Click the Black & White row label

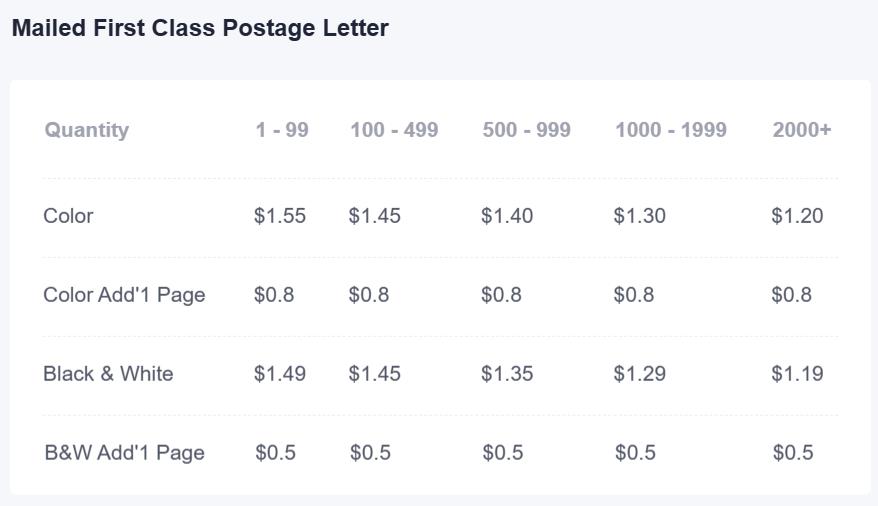[108, 373]
